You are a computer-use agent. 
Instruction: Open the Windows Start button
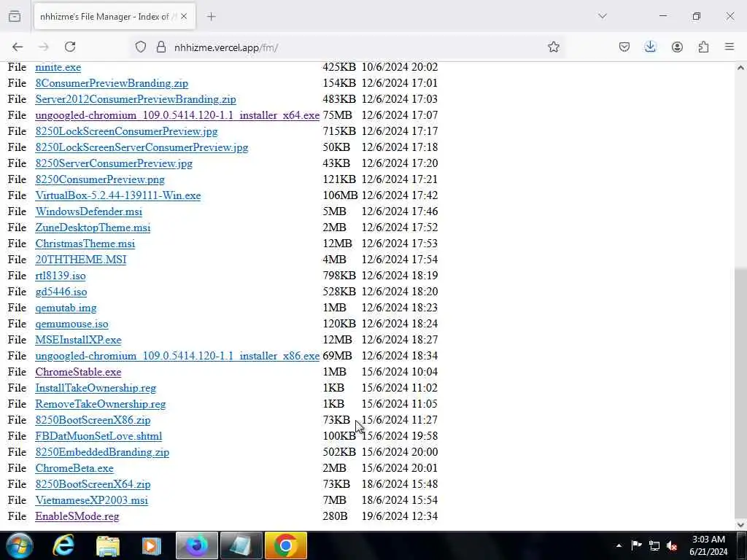[x=20, y=545]
